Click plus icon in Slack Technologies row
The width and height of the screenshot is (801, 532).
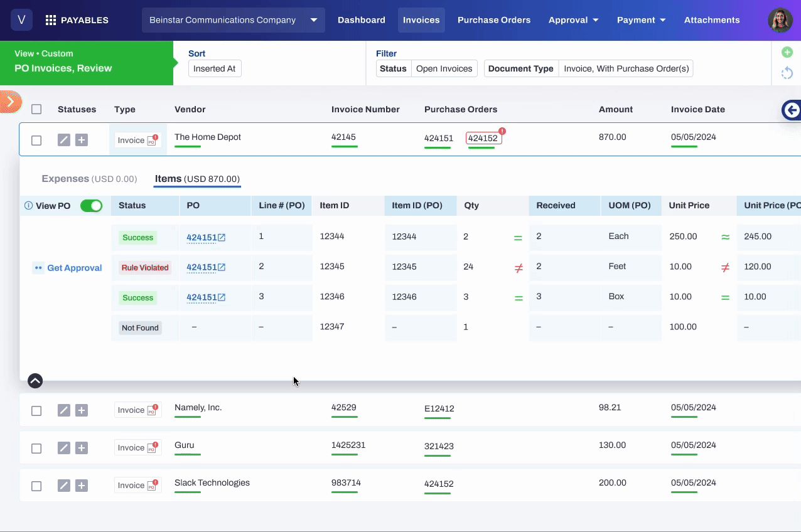82,486
